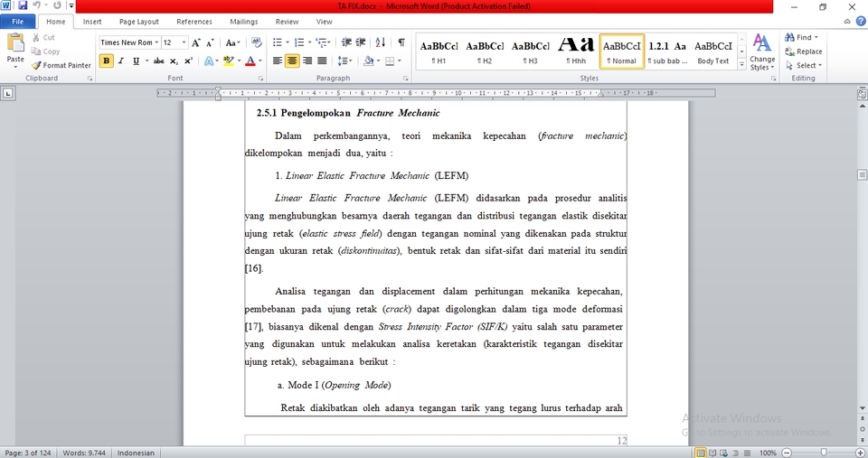Click Replace in Editing group
Viewport: 868px width, 458px height.
pos(803,51)
